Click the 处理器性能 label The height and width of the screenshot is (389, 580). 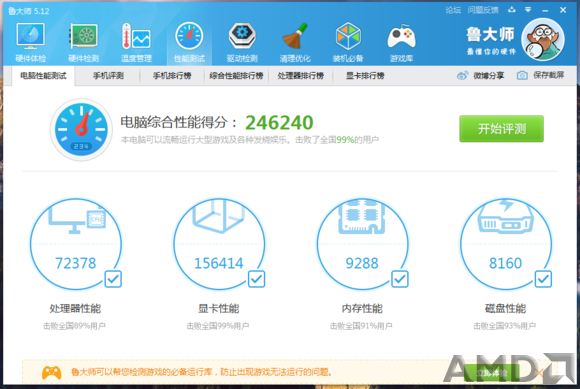click(75, 308)
